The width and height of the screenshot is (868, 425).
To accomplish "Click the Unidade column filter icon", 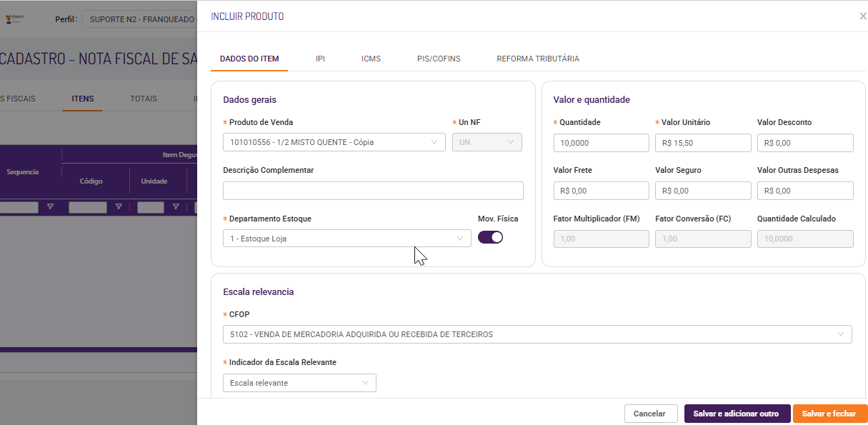I will (176, 207).
